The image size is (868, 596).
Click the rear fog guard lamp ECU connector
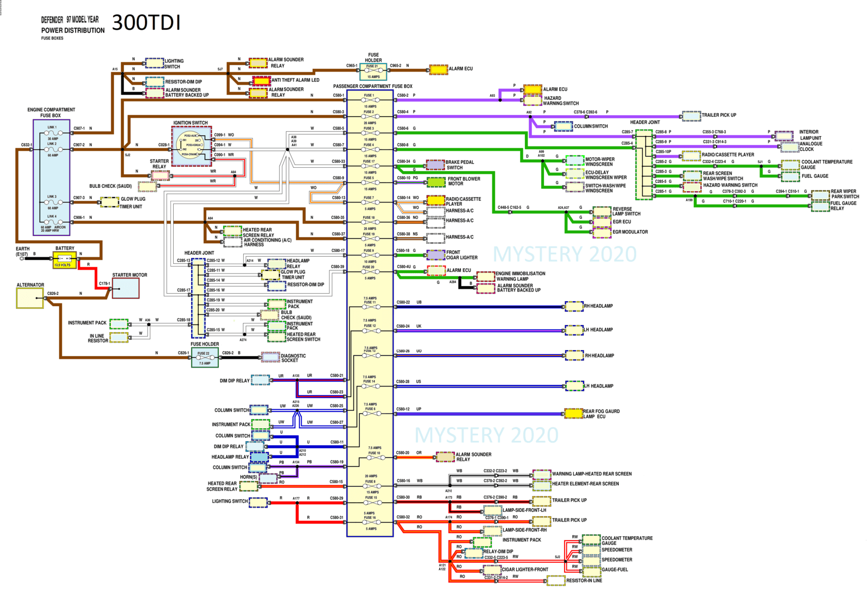574,414
